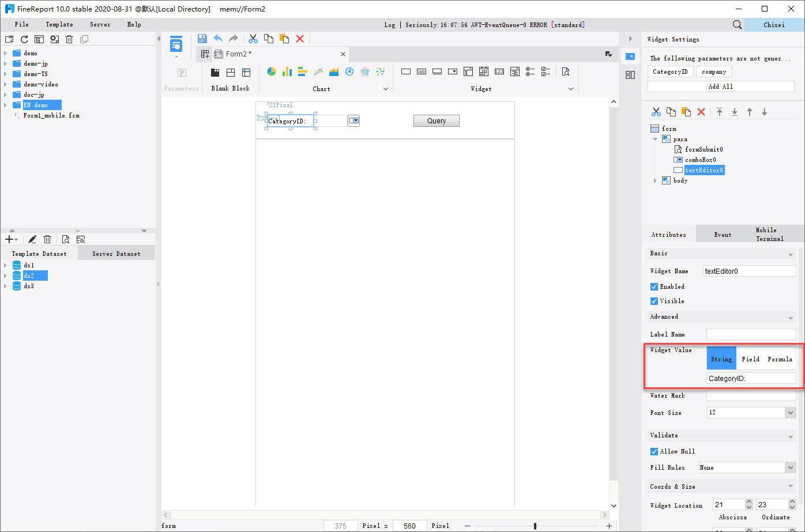Image resolution: width=805 pixels, height=532 pixels.
Task: Open the Fill Rules dropdown
Action: pos(790,467)
